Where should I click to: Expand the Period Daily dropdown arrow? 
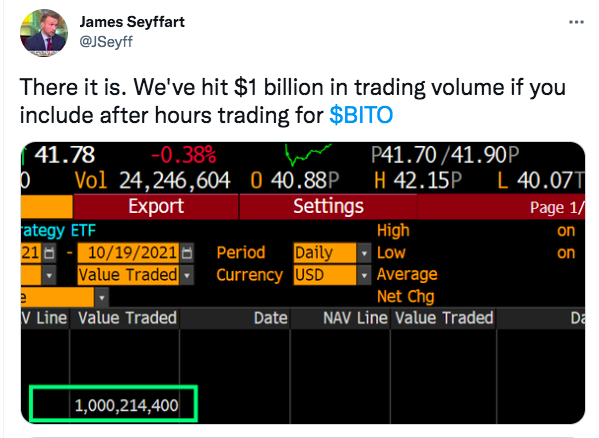(x=364, y=253)
